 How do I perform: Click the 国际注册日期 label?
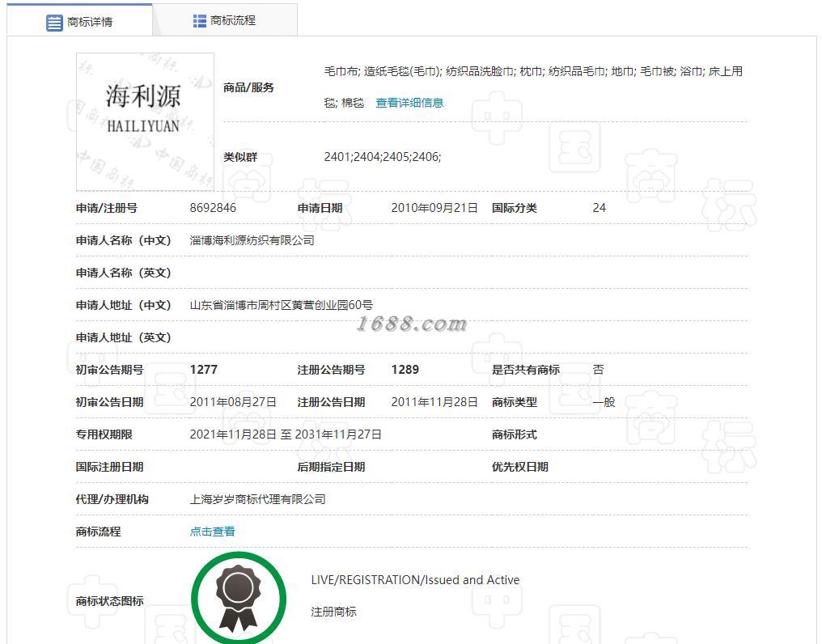pyautogui.click(x=109, y=467)
